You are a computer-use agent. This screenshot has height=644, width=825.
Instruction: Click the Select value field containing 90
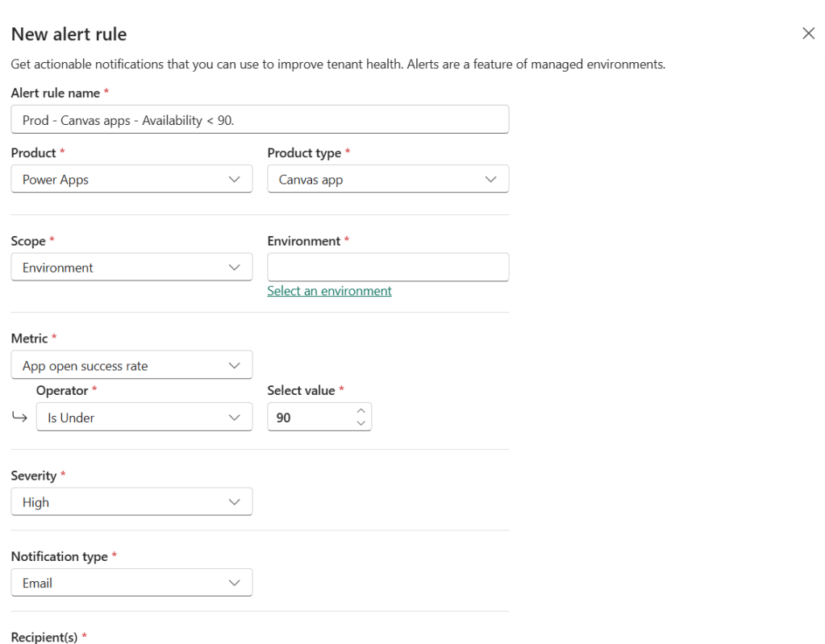coord(309,418)
